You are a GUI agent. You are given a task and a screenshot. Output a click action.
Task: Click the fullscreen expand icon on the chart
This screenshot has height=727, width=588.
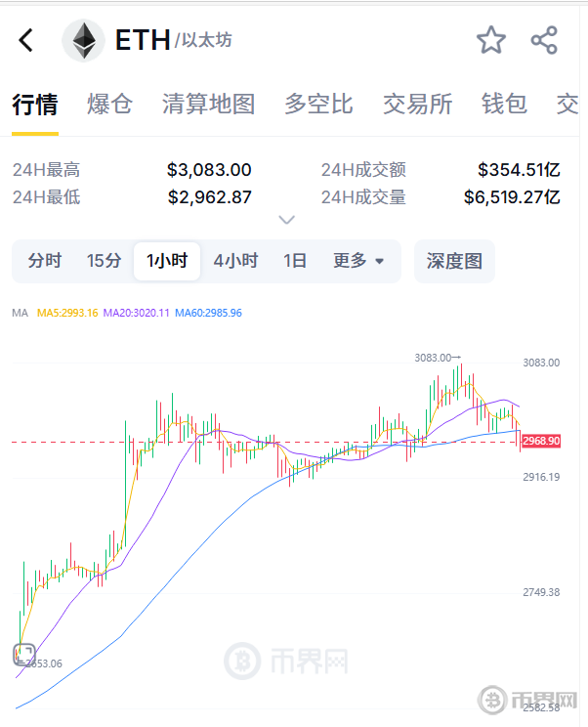click(24, 655)
